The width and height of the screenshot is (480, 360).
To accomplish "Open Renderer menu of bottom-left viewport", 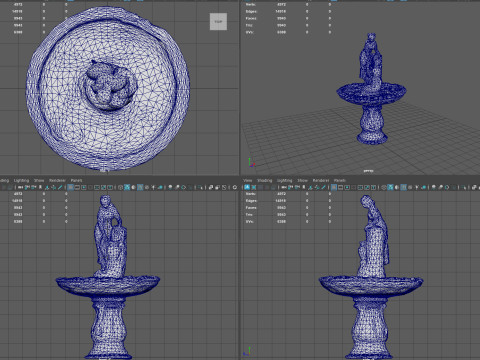I will click(57, 180).
